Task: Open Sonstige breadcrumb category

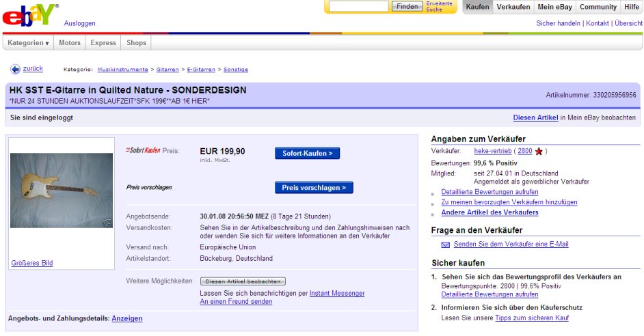Action: coord(236,70)
